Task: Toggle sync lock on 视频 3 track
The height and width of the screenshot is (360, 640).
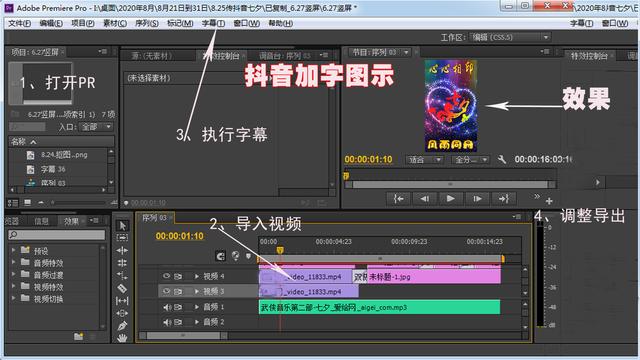Action: tap(178, 291)
